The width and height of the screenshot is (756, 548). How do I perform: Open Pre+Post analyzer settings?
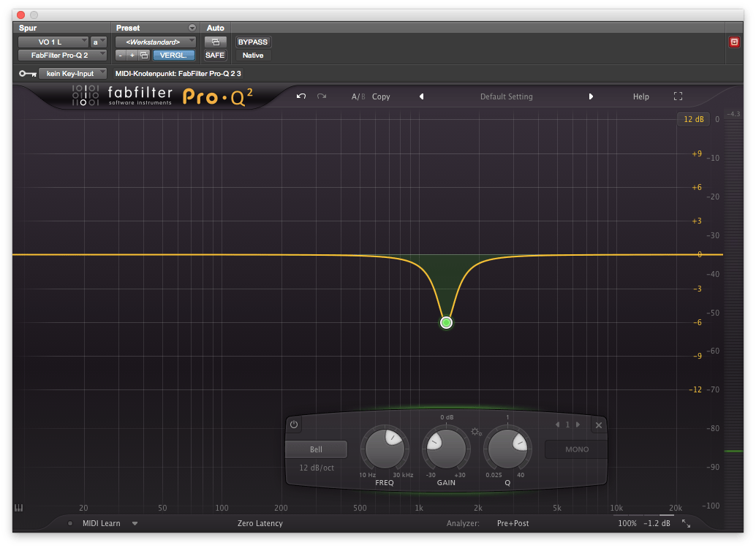point(513,523)
